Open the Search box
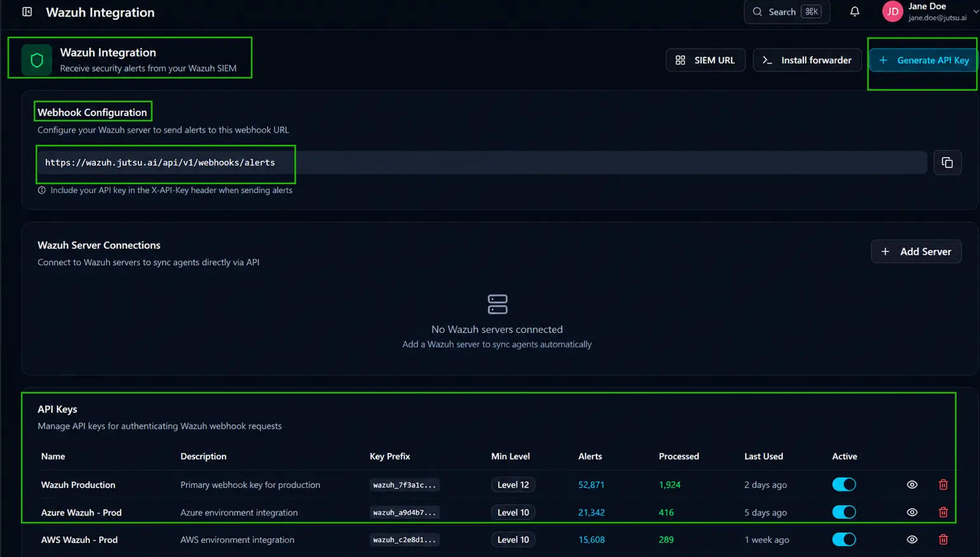 click(787, 11)
